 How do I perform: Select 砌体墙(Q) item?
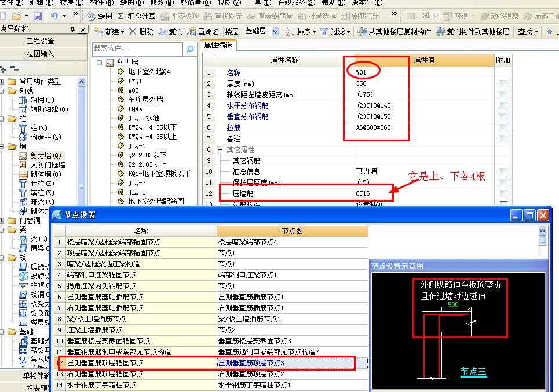click(x=45, y=174)
